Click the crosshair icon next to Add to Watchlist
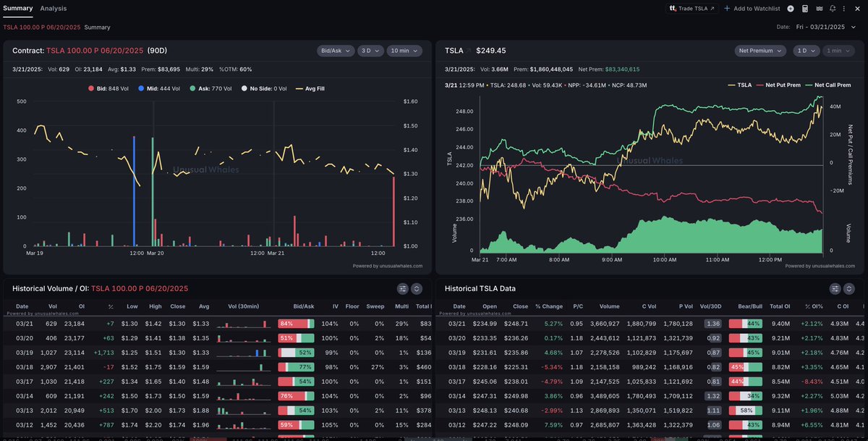 click(x=790, y=8)
